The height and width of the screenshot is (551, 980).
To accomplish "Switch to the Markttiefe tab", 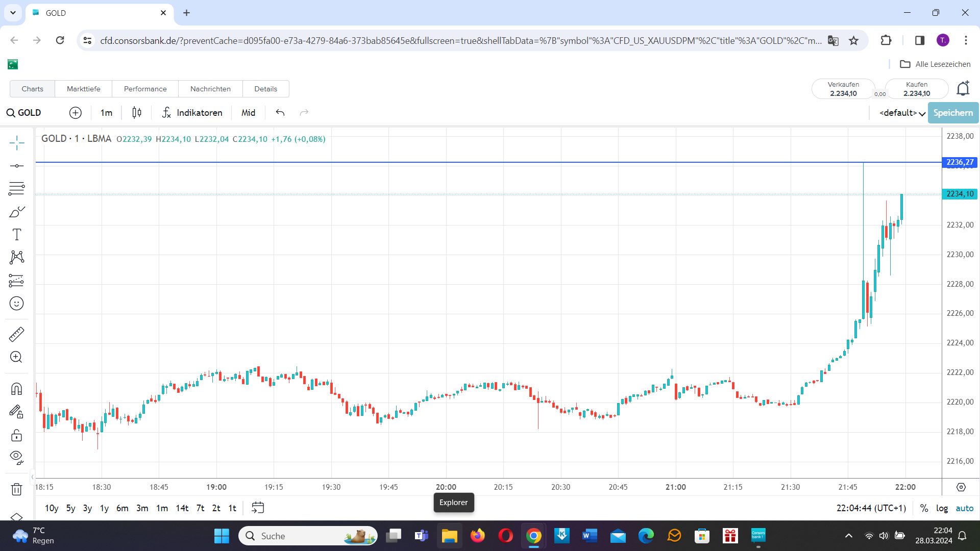I will [x=84, y=89].
